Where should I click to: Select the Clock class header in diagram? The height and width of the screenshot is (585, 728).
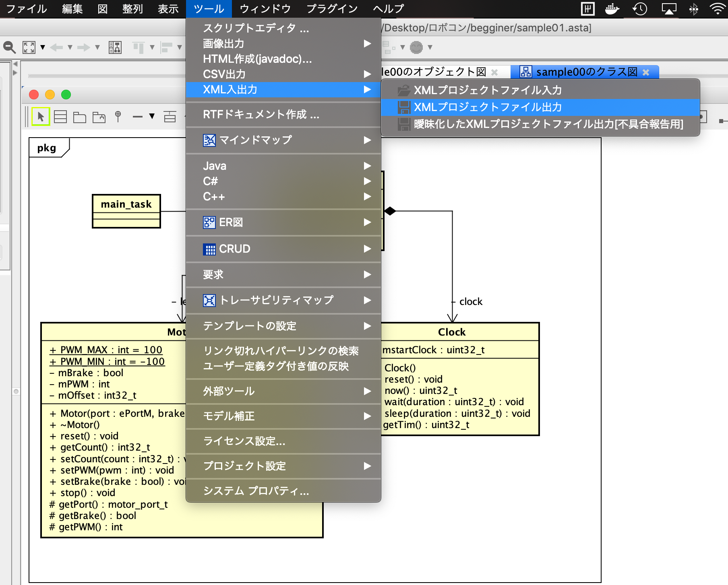click(x=451, y=332)
